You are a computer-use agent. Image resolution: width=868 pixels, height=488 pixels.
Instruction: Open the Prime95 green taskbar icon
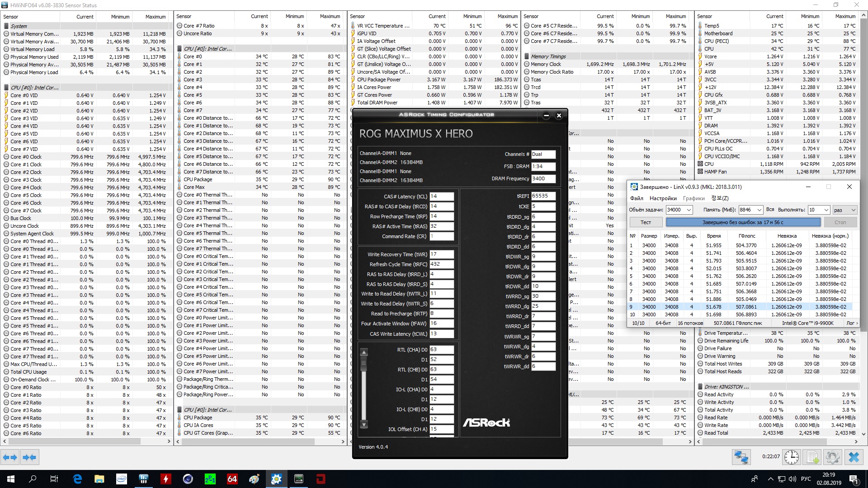[x=210, y=479]
